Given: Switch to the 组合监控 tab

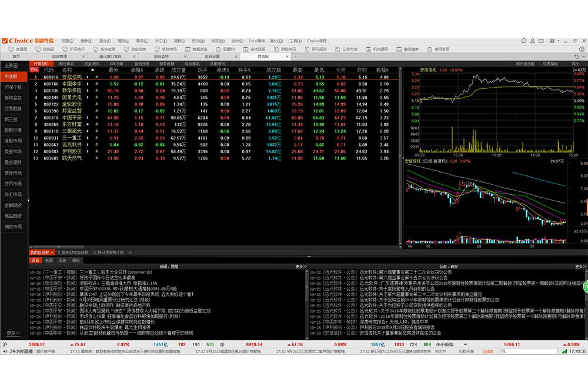Looking at the screenshot, I should pos(161,57).
